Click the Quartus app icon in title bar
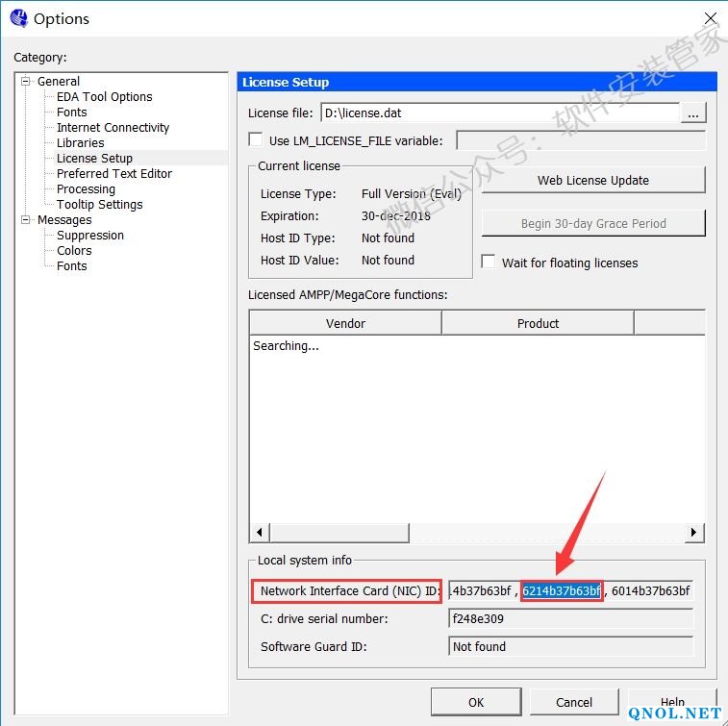 click(17, 18)
